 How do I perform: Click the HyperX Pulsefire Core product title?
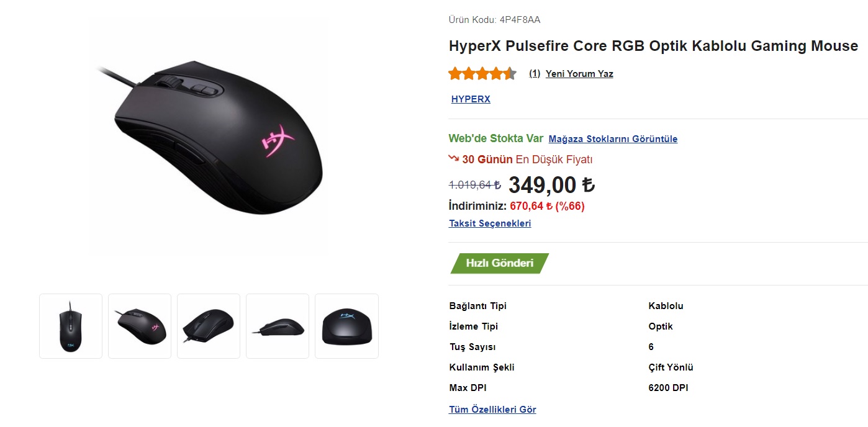pos(653,46)
